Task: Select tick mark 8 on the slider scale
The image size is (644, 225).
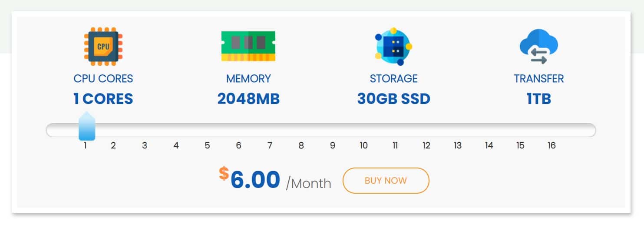Action: 301,146
